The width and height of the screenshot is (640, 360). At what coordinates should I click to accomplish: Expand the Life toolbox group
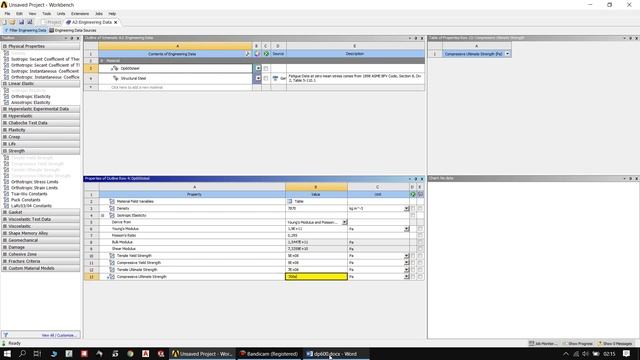(x=5, y=144)
